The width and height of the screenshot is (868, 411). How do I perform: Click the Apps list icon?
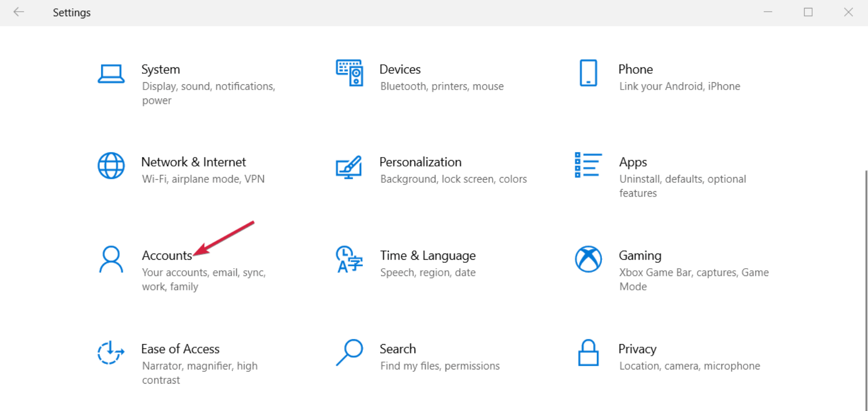pos(588,165)
